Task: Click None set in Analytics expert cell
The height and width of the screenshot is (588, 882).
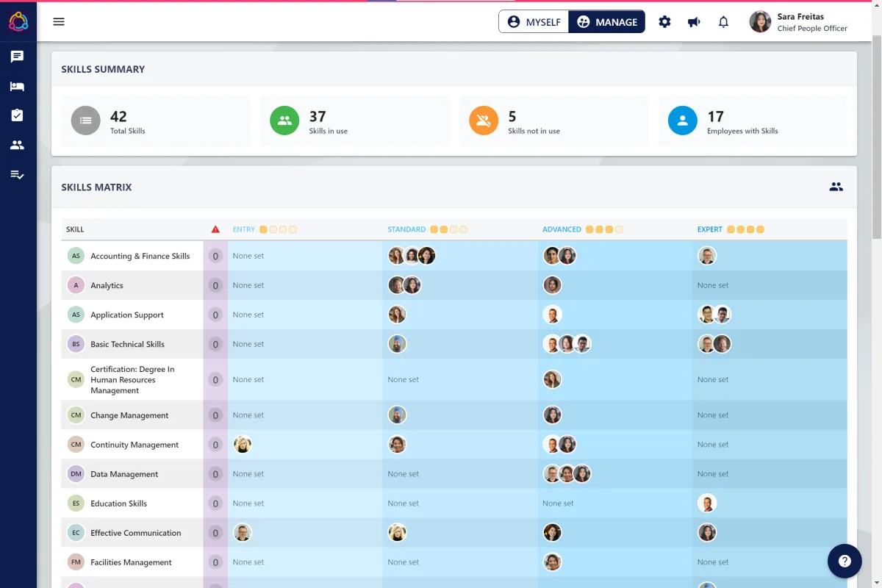Action: 713,285
